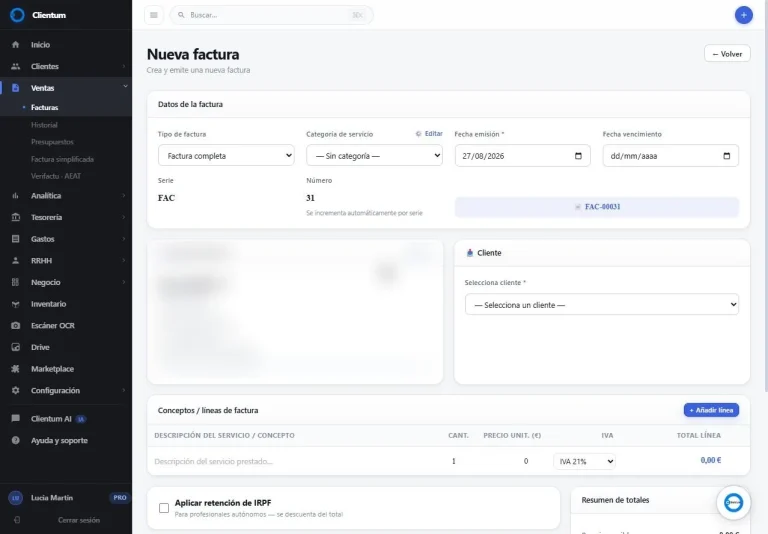Click the Inventario box icon
The width and height of the screenshot is (768, 534).
click(x=16, y=304)
